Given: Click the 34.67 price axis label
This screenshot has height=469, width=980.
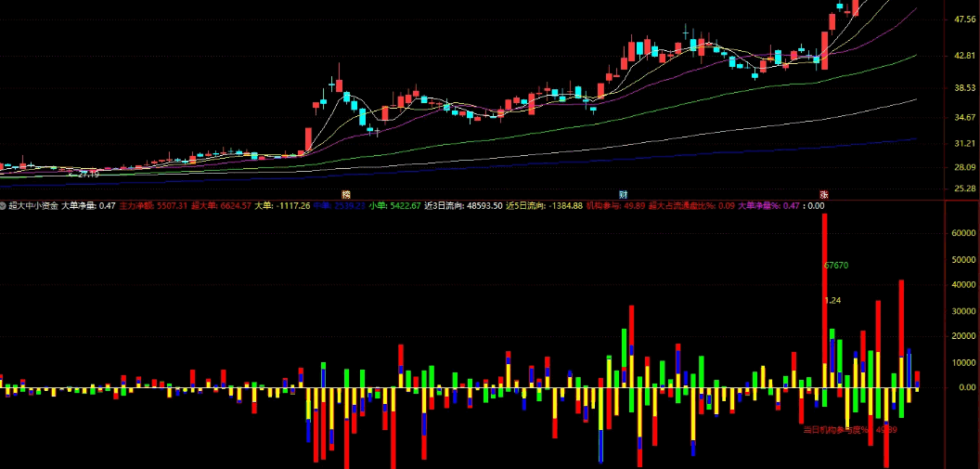Looking at the screenshot, I should [x=965, y=118].
